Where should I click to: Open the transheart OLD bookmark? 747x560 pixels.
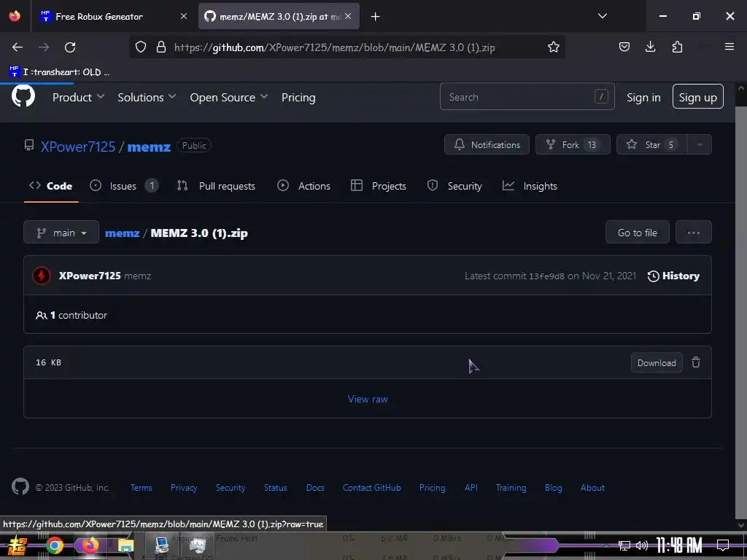pos(59,72)
